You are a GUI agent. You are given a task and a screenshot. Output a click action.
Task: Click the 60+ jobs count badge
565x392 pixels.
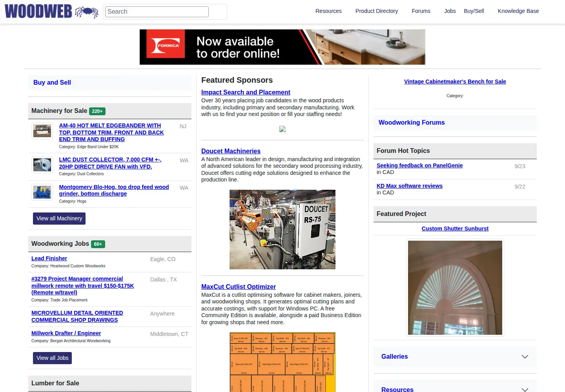click(x=98, y=244)
